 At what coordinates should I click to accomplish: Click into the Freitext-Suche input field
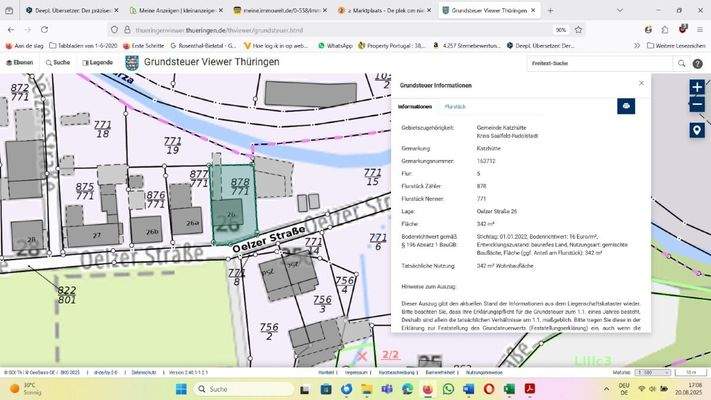595,62
